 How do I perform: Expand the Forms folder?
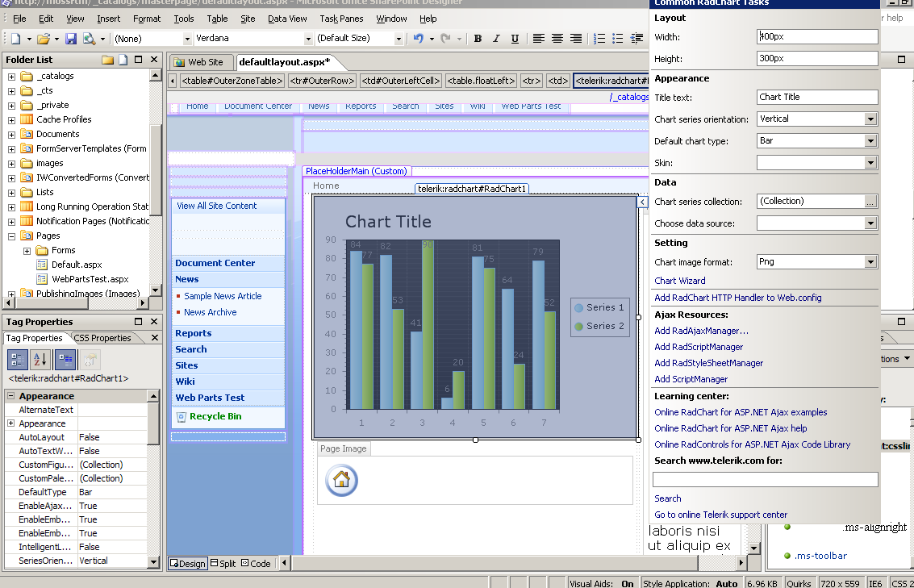(27, 251)
